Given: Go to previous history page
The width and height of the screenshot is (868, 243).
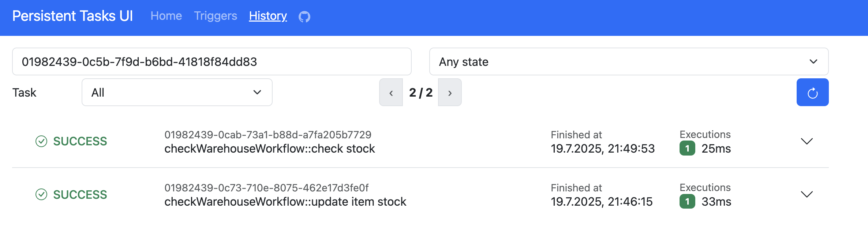Looking at the screenshot, I should tap(391, 93).
